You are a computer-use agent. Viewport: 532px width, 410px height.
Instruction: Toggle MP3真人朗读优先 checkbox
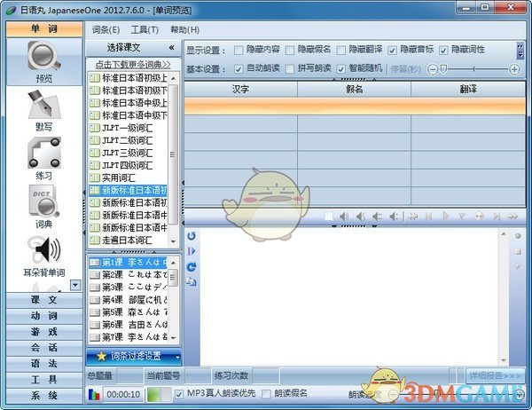tap(180, 393)
